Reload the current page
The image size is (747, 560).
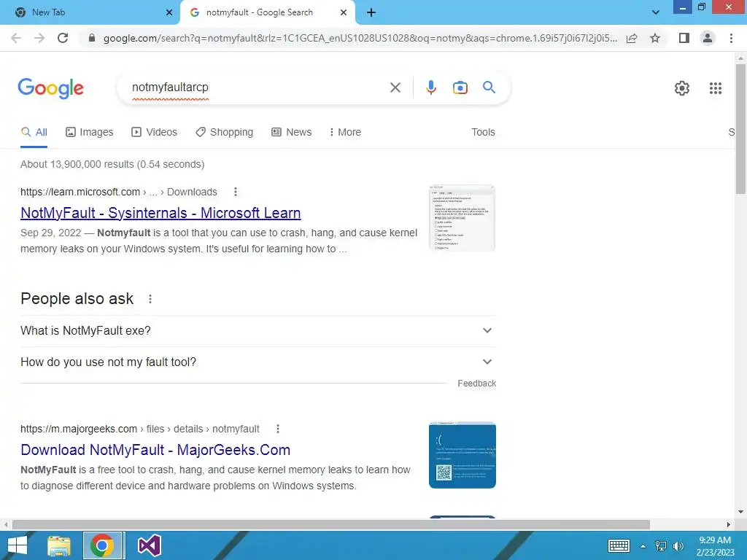coord(63,38)
